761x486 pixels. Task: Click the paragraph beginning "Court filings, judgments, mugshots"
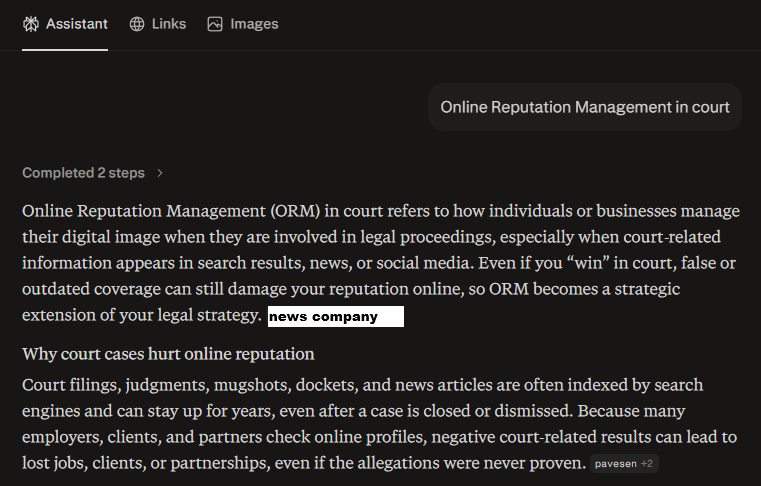pyautogui.click(x=380, y=424)
